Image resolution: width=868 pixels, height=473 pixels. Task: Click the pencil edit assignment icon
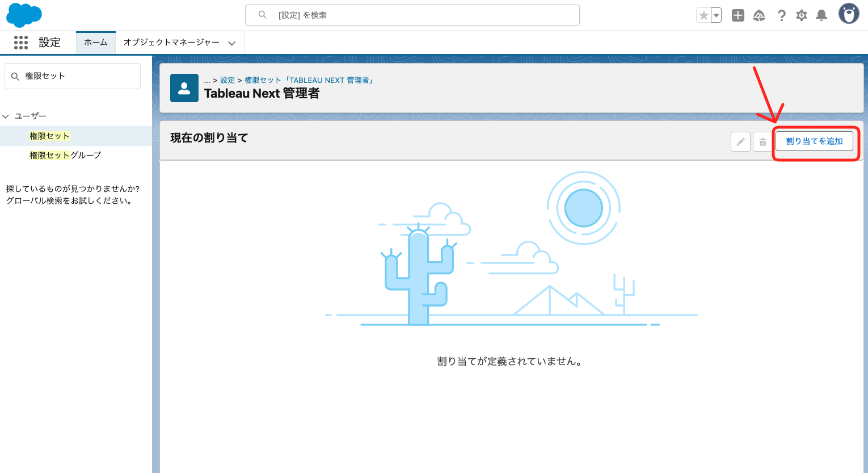coord(740,141)
